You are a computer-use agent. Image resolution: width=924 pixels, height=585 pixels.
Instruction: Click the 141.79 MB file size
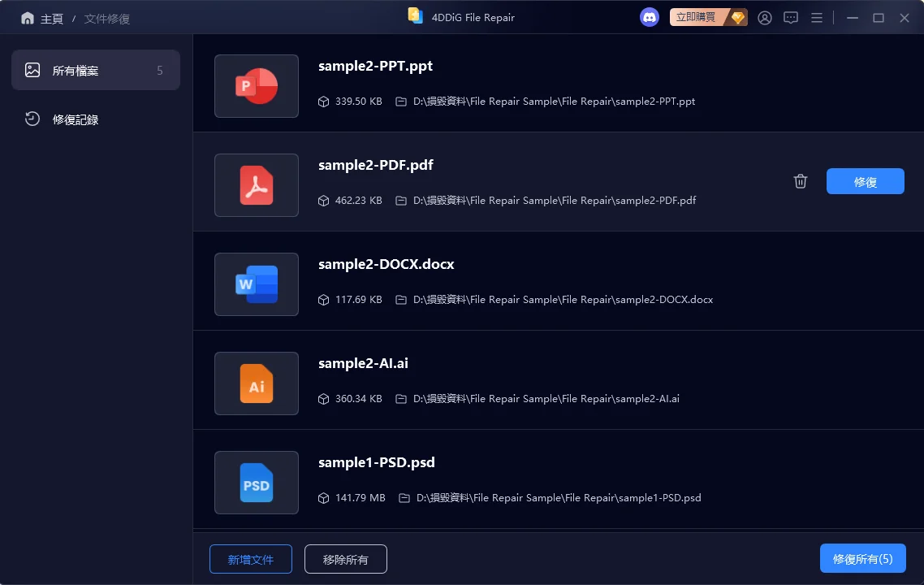pyautogui.click(x=360, y=498)
